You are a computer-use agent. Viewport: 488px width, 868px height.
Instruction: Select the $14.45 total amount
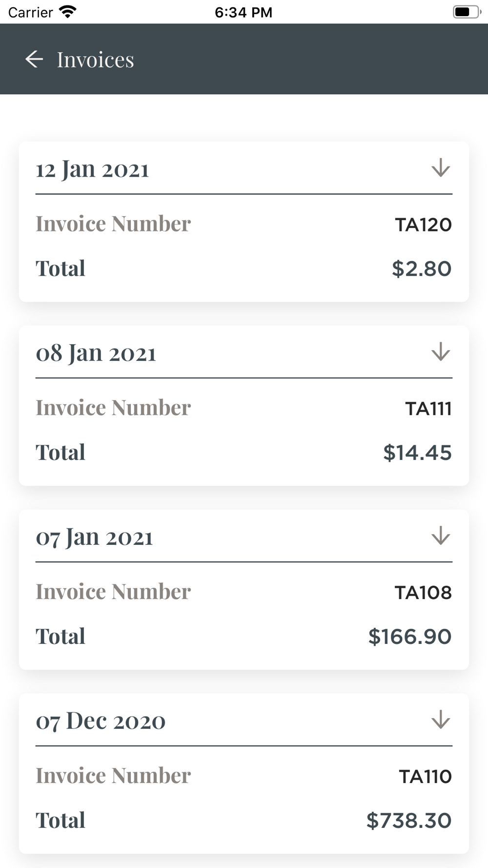tap(417, 453)
